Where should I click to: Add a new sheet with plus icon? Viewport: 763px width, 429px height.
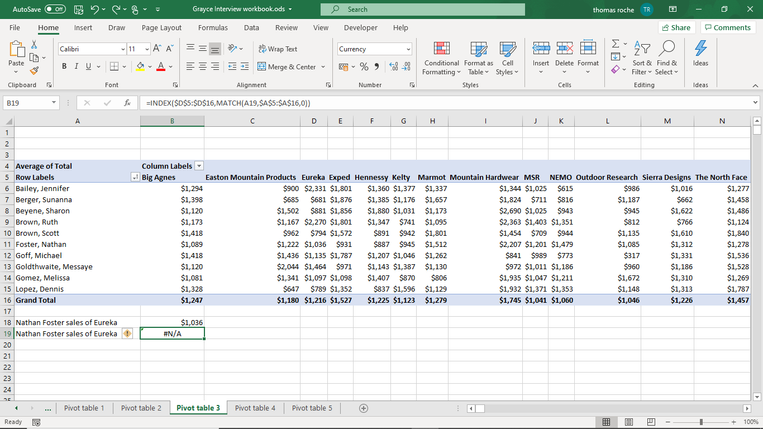click(x=363, y=408)
